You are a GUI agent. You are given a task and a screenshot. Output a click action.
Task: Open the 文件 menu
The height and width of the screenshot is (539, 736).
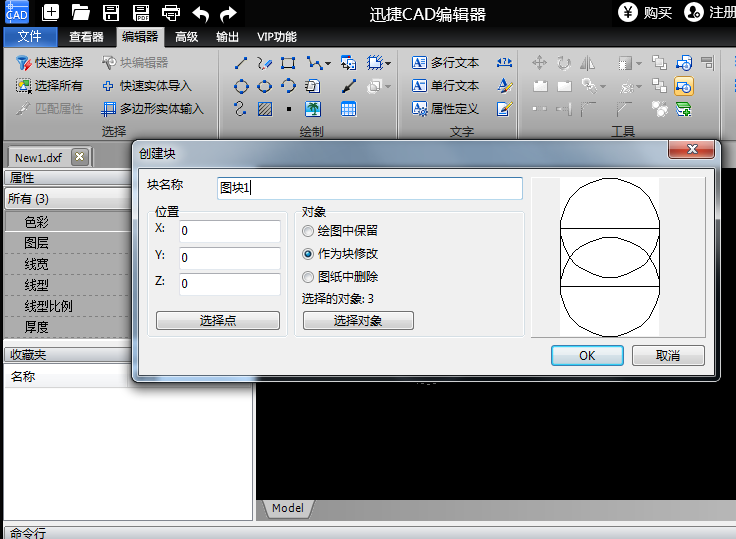30,37
